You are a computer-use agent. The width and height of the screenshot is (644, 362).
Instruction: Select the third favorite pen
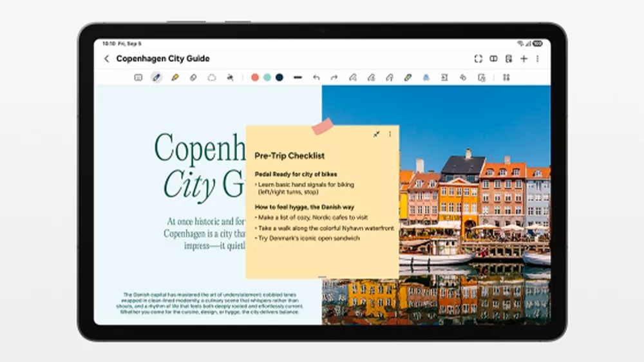(390, 77)
